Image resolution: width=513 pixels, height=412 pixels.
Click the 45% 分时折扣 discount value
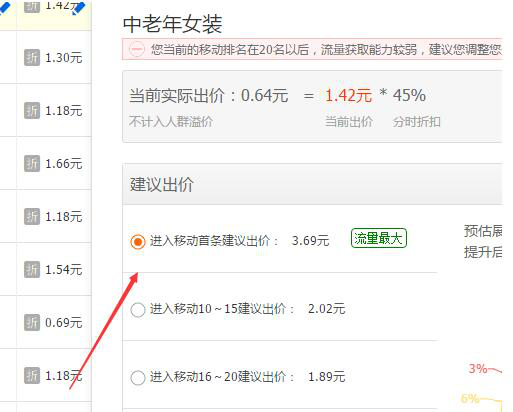point(409,95)
